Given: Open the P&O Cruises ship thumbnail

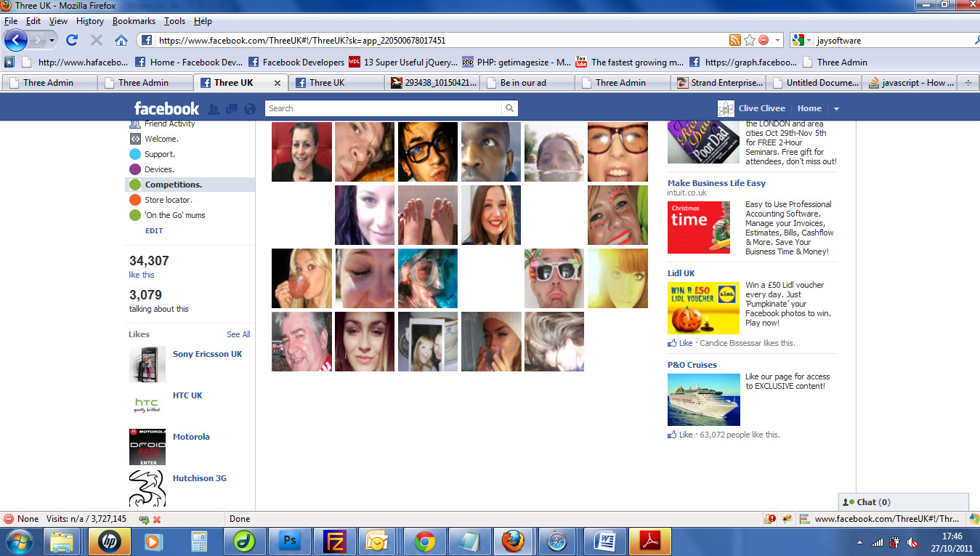Looking at the screenshot, I should pyautogui.click(x=703, y=400).
